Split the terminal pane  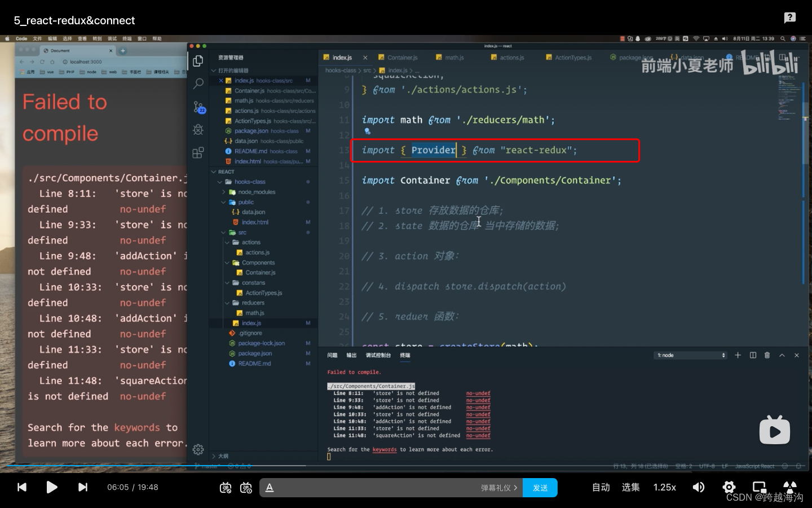(x=753, y=355)
